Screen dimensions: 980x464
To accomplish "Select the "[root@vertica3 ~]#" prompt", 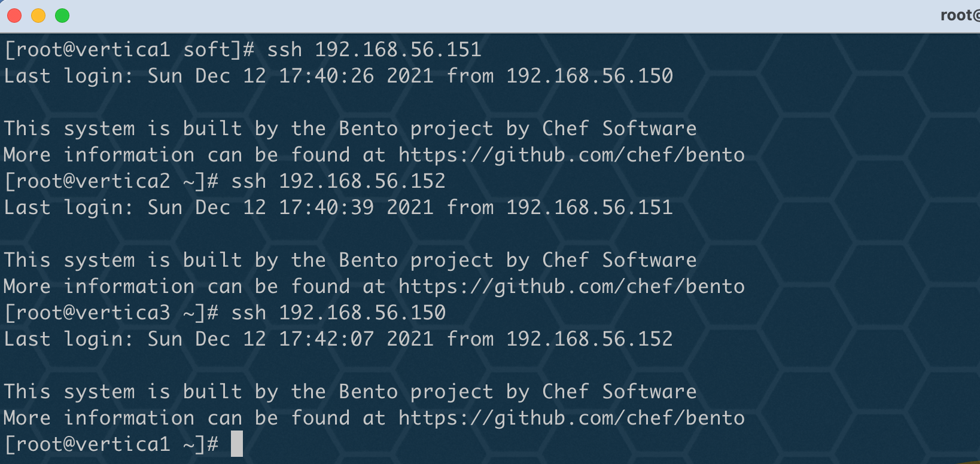I will [111, 313].
